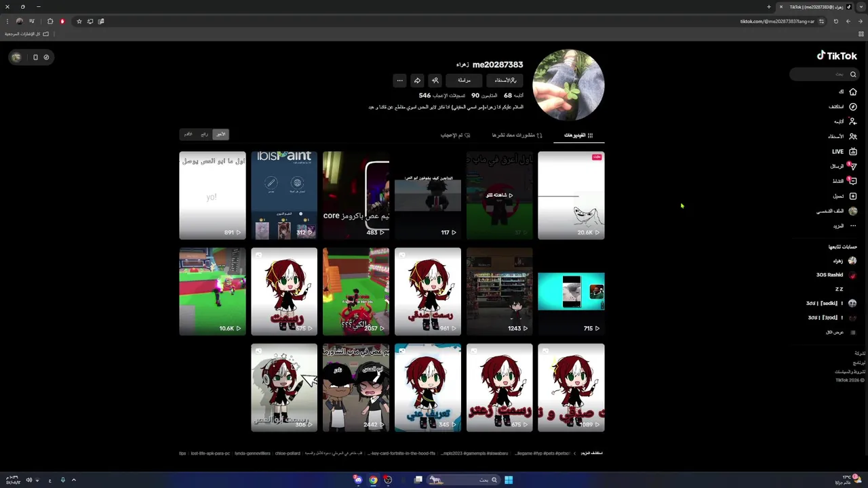Click the microphone icon in system tray
The width and height of the screenshot is (868, 488).
tap(62, 480)
